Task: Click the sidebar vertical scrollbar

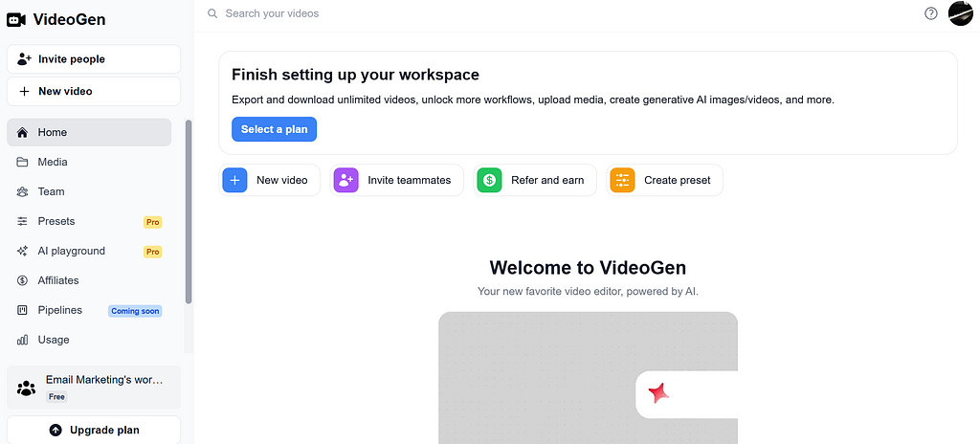Action: click(189, 211)
